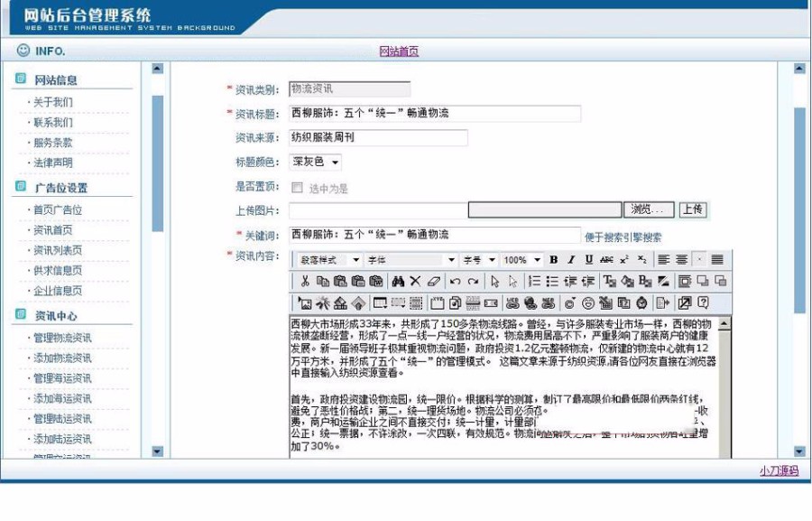The height and width of the screenshot is (521, 812).
Task: Click editor content scrollbar up arrow
Action: click(x=724, y=323)
